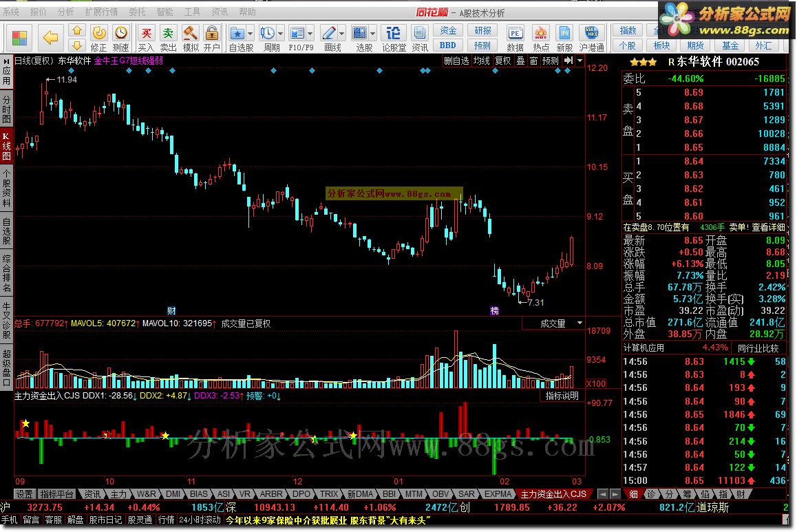This screenshot has width=797, height=532.
Task: Go back with the yellow left arrow
Action: 50,37
